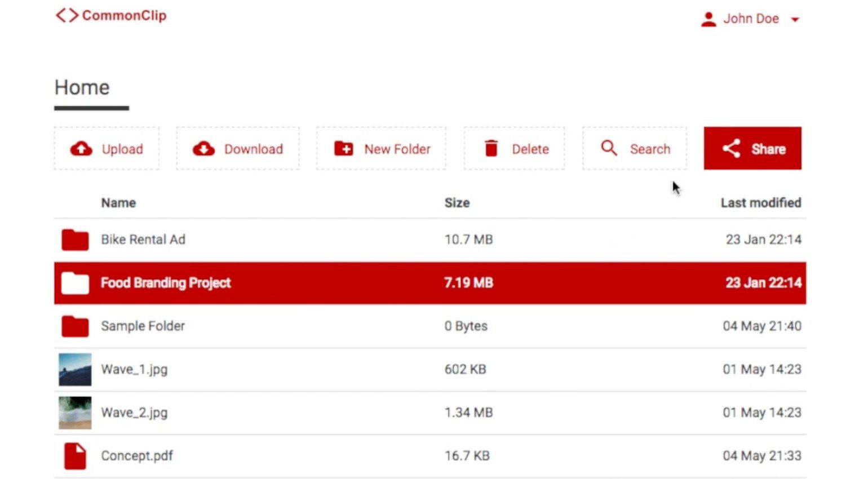868x479 pixels.
Task: Click the folder-plus icon for New Folder
Action: click(x=344, y=149)
